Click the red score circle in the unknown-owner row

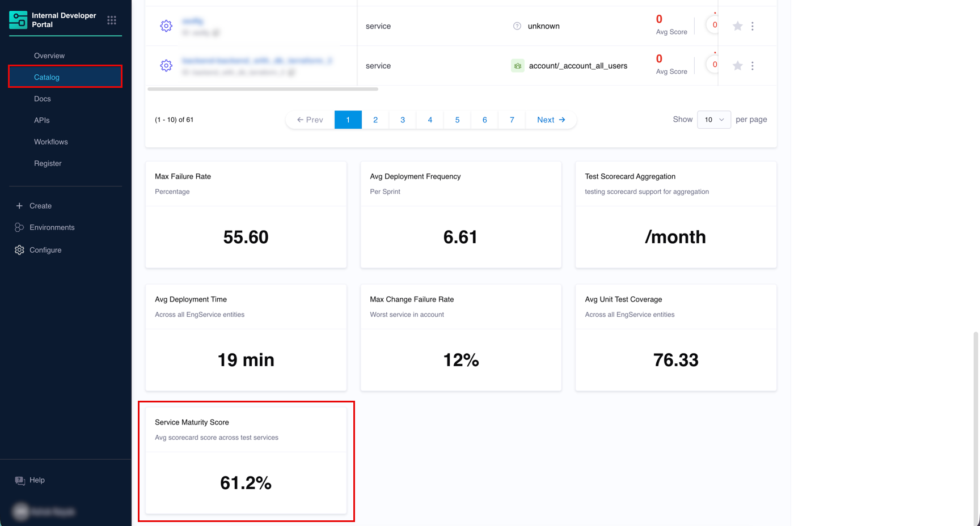(713, 25)
